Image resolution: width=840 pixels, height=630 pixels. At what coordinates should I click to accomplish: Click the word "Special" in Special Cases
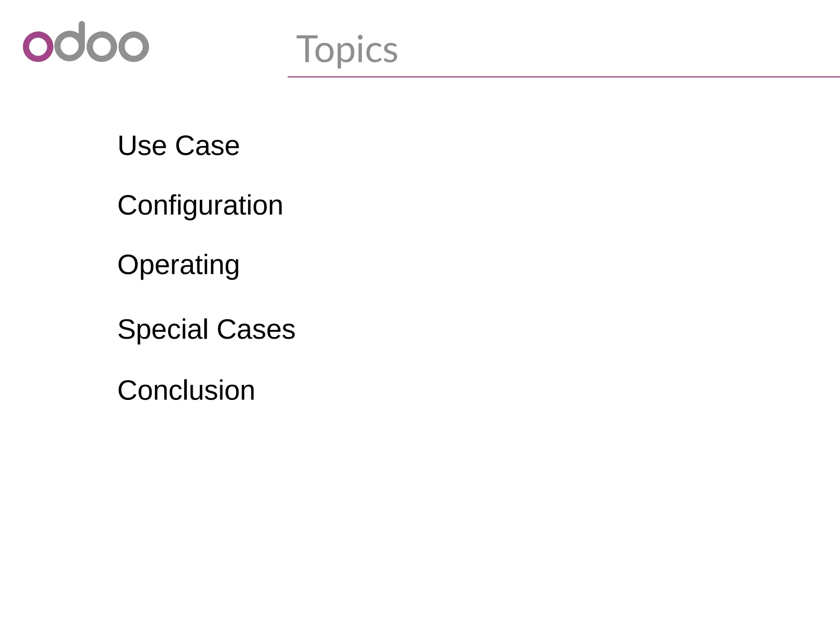163,330
